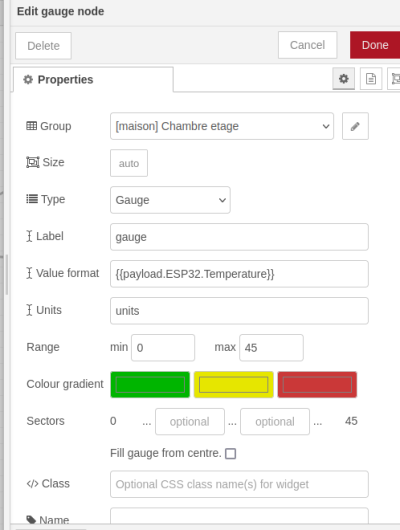Click the Type list icon

click(x=32, y=199)
